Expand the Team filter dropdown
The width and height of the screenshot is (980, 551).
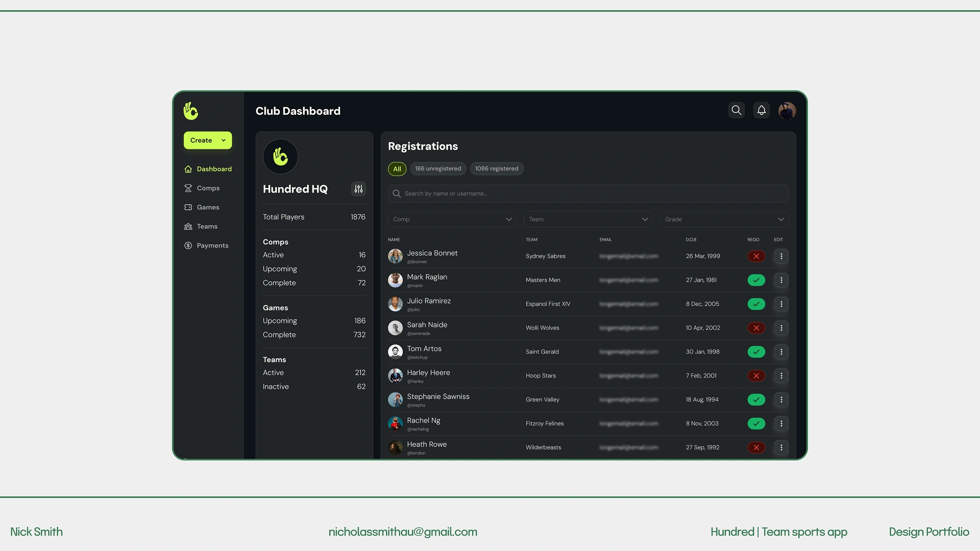pyautogui.click(x=588, y=219)
